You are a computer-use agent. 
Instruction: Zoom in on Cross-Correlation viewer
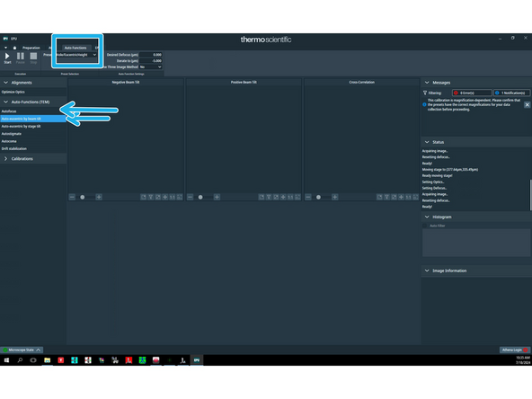point(335,197)
